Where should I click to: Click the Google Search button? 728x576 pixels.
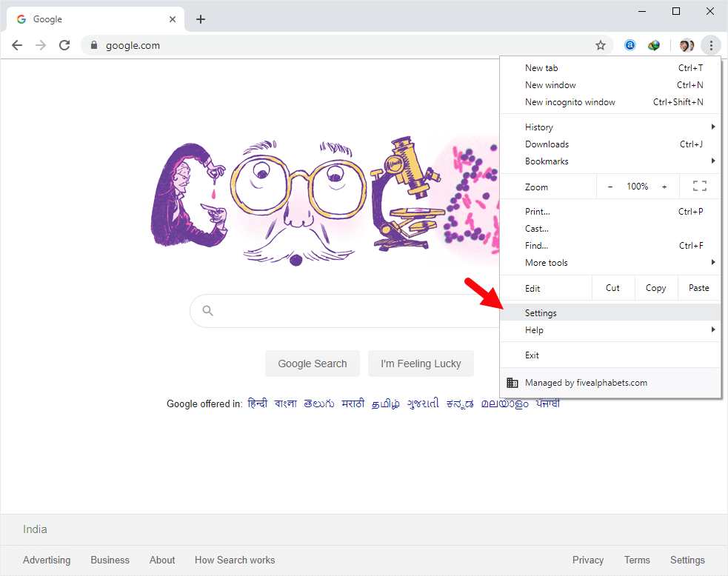[313, 364]
